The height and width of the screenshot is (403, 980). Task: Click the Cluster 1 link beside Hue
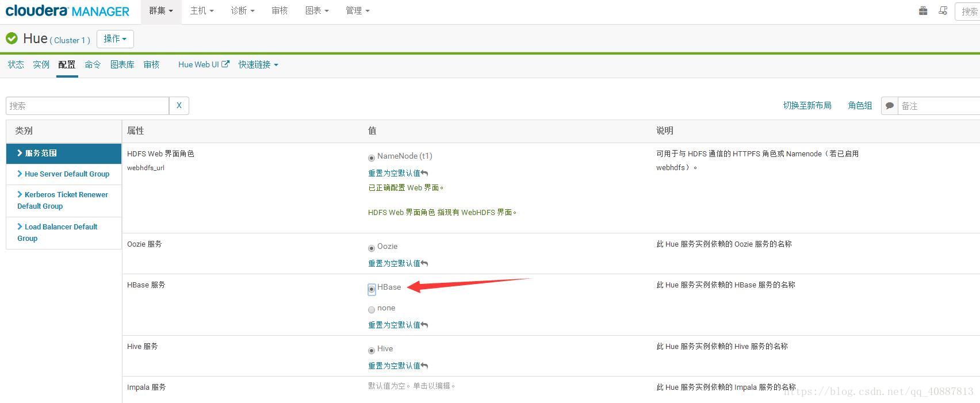pyautogui.click(x=70, y=40)
